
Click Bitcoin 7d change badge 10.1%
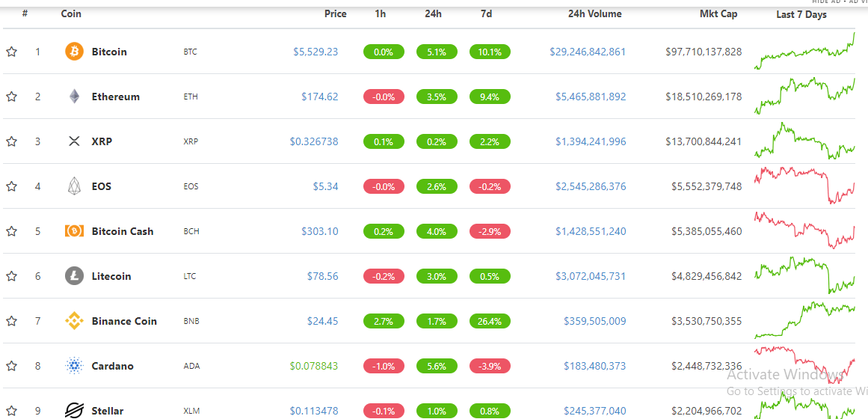(490, 52)
